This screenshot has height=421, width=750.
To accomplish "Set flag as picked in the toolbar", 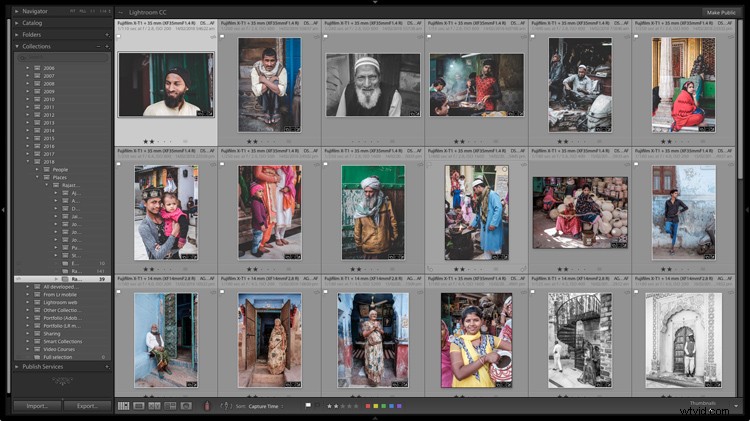I will point(308,406).
